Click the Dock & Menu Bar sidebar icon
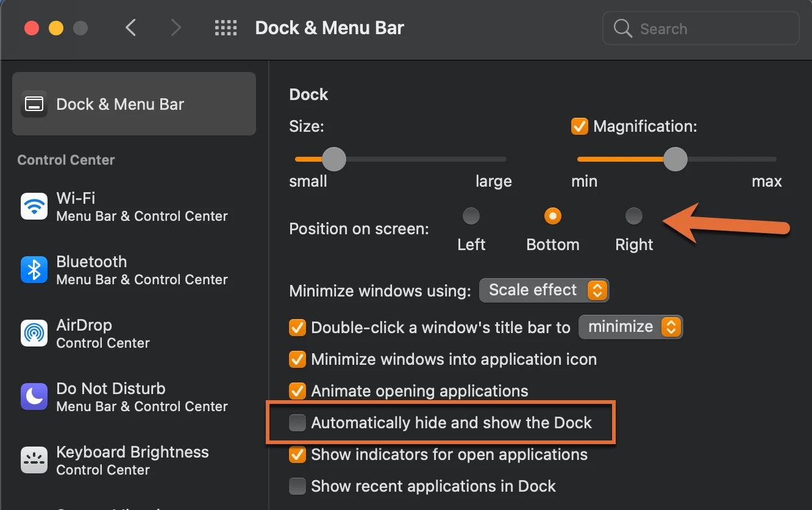This screenshot has width=812, height=510. [x=34, y=104]
